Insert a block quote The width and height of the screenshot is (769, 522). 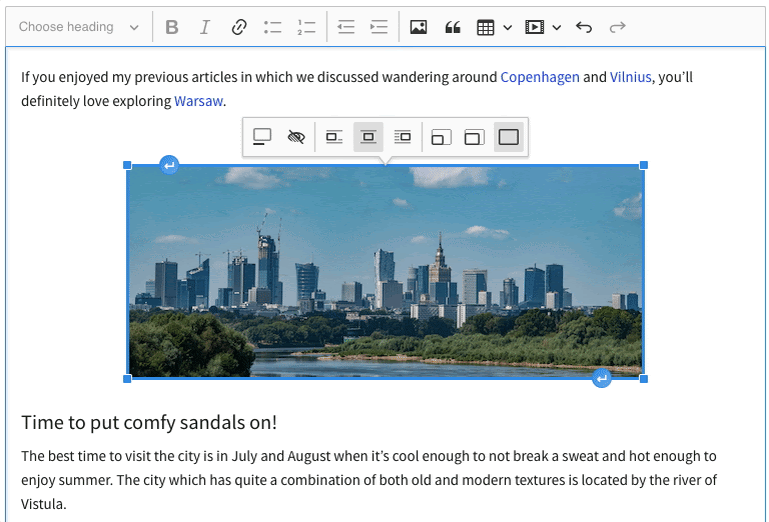pyautogui.click(x=452, y=27)
